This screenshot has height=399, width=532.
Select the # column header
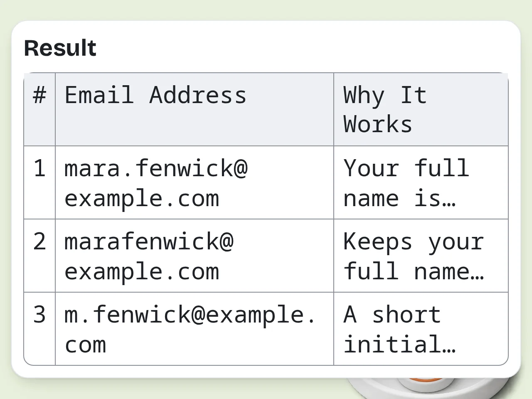pos(39,109)
